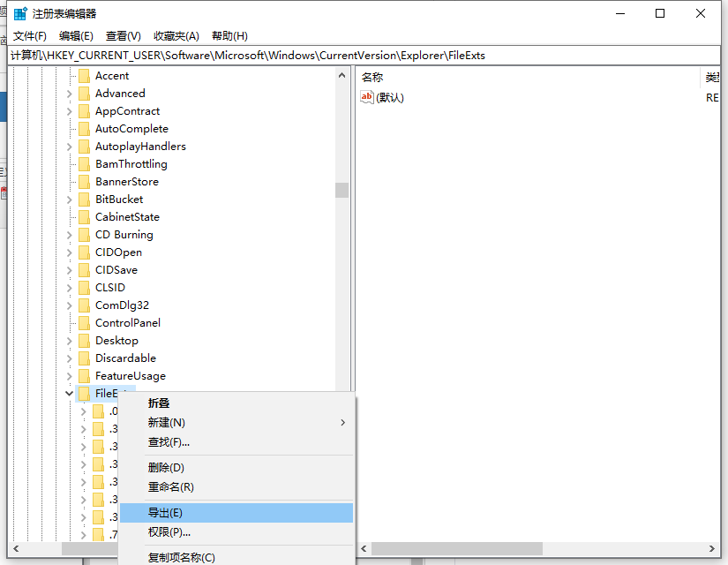
Task: Expand the Discardable tree node
Action: point(70,358)
